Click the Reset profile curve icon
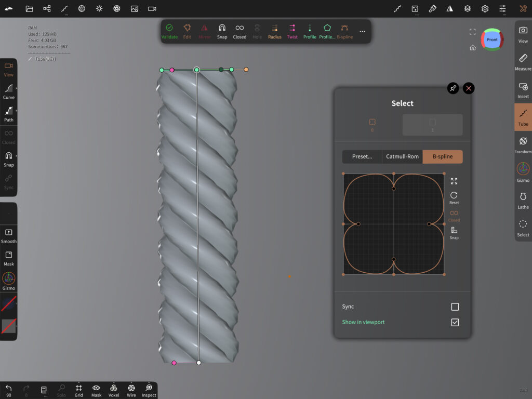The image size is (532, 399). 454,197
